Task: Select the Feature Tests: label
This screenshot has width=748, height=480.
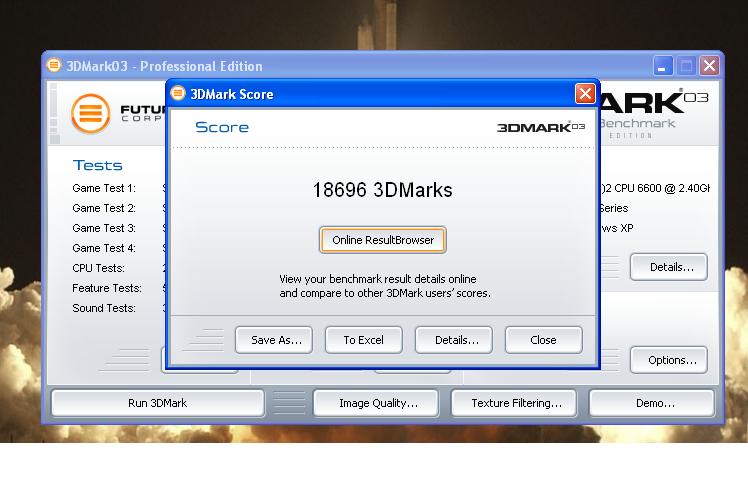Action: (107, 288)
